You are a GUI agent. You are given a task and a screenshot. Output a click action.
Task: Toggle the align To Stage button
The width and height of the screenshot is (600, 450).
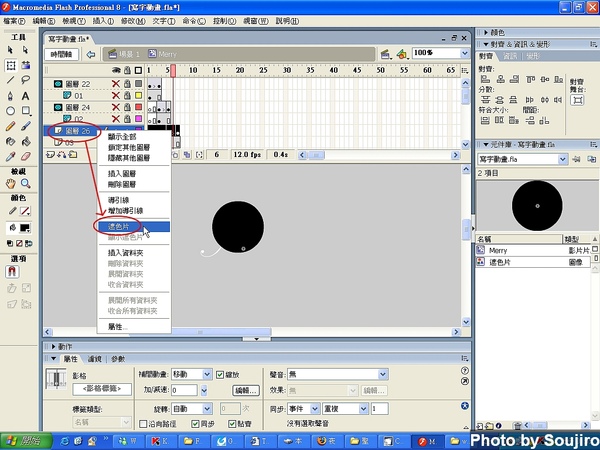(x=577, y=100)
